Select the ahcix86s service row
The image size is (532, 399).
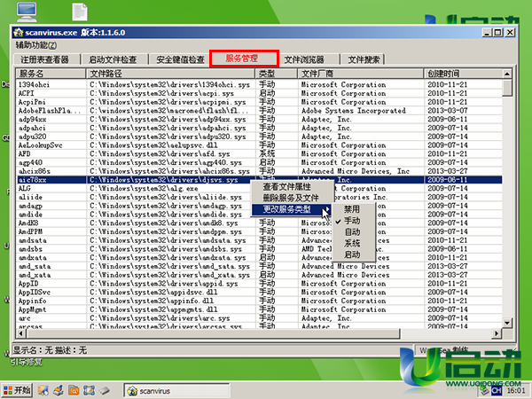coord(260,171)
